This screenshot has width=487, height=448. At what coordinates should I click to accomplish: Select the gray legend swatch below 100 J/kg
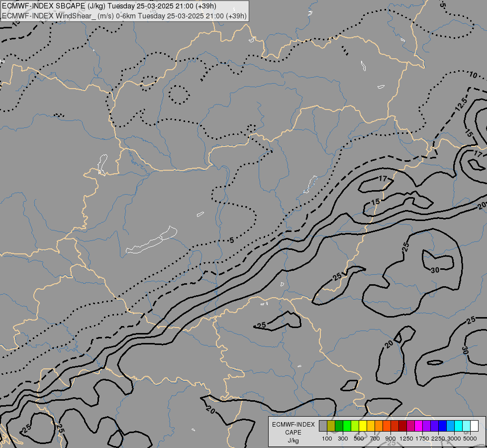tap(323, 426)
